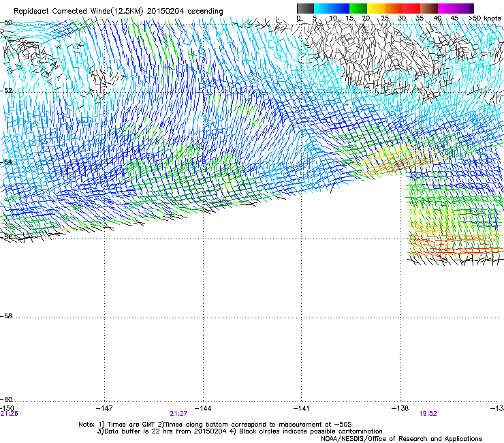Click the 'Times are GMT' note line

[215, 425]
